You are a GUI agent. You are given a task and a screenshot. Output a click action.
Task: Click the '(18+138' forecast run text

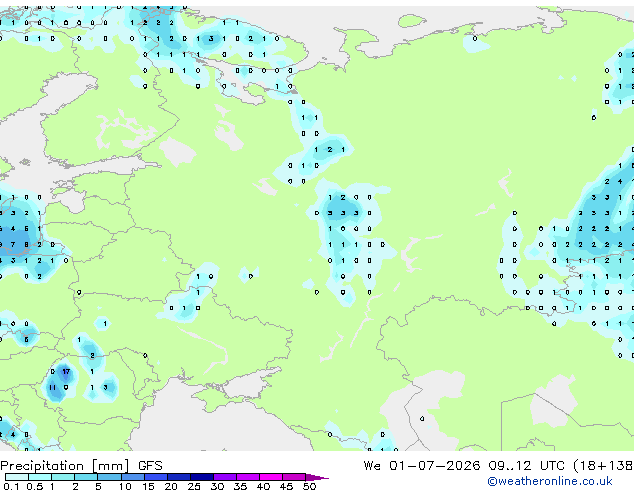coord(603,466)
